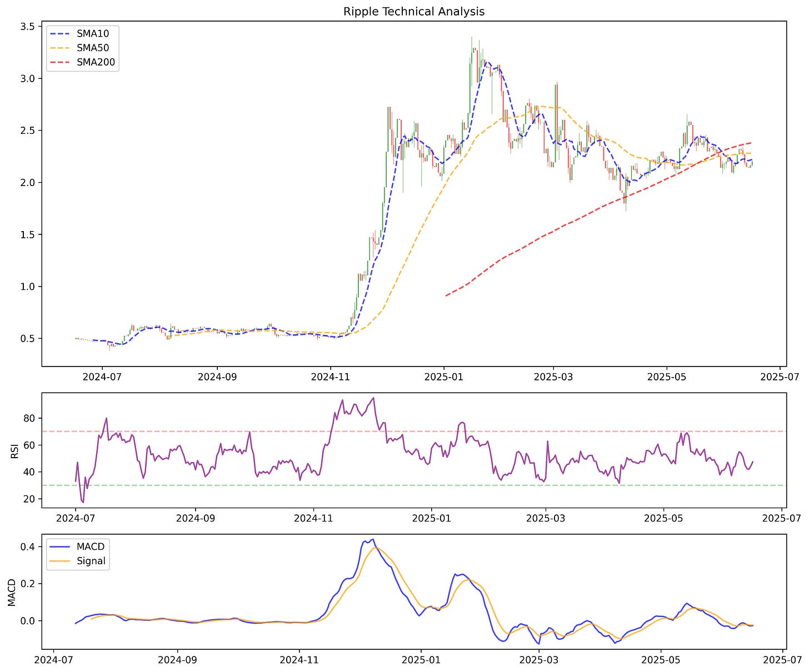
Task: Click the rotated 'MACD' y-axis label
Action: click(12, 591)
